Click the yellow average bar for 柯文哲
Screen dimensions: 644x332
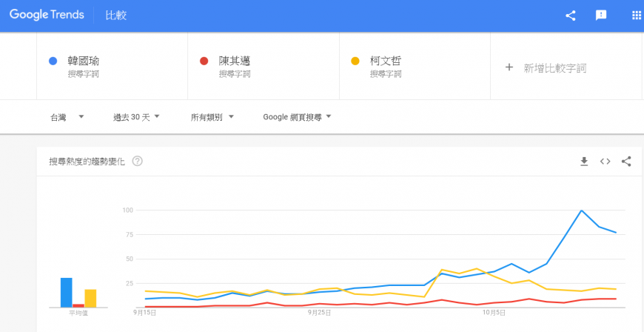(90, 298)
